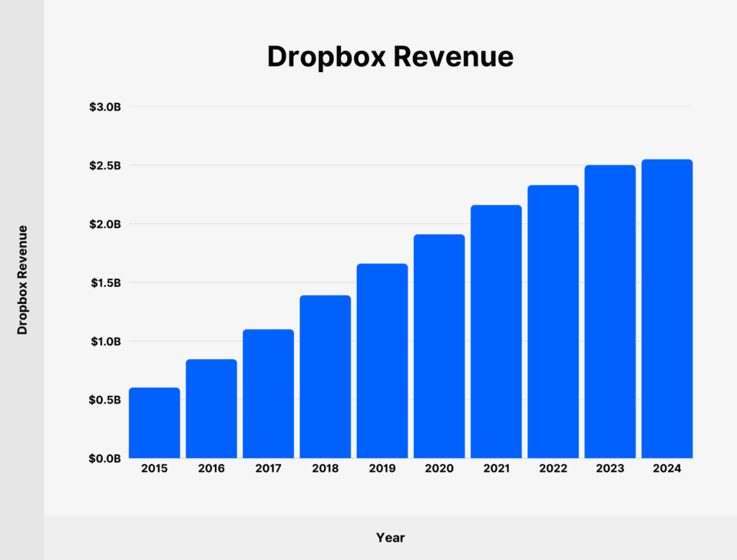Click the Dropbox Revenue chart title
This screenshot has height=560, width=737.
(x=390, y=57)
